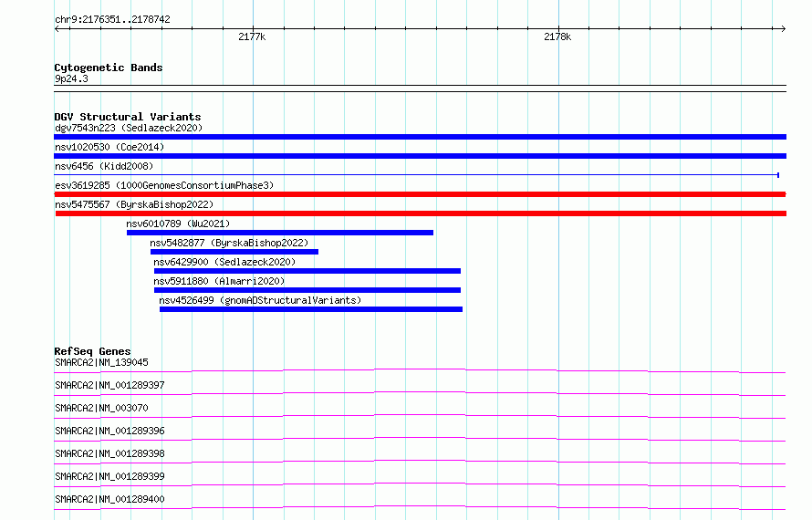
Task: Open the nsv1020530 (Coe2014) variant label
Action: pos(109,147)
